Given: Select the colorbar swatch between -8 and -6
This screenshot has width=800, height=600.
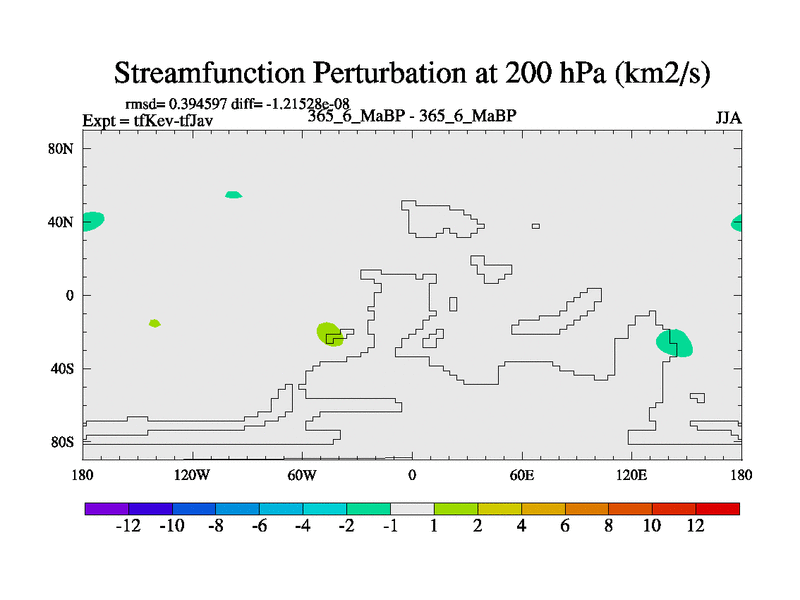Looking at the screenshot, I should (x=238, y=509).
